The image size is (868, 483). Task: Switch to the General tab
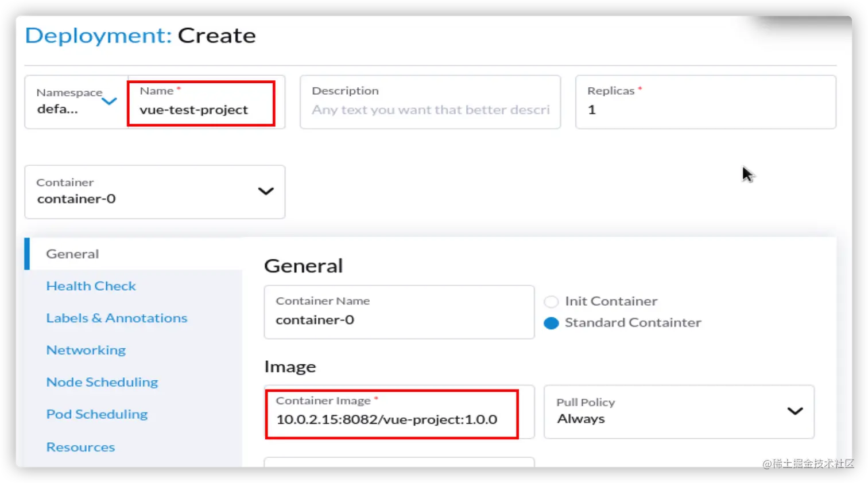(72, 254)
